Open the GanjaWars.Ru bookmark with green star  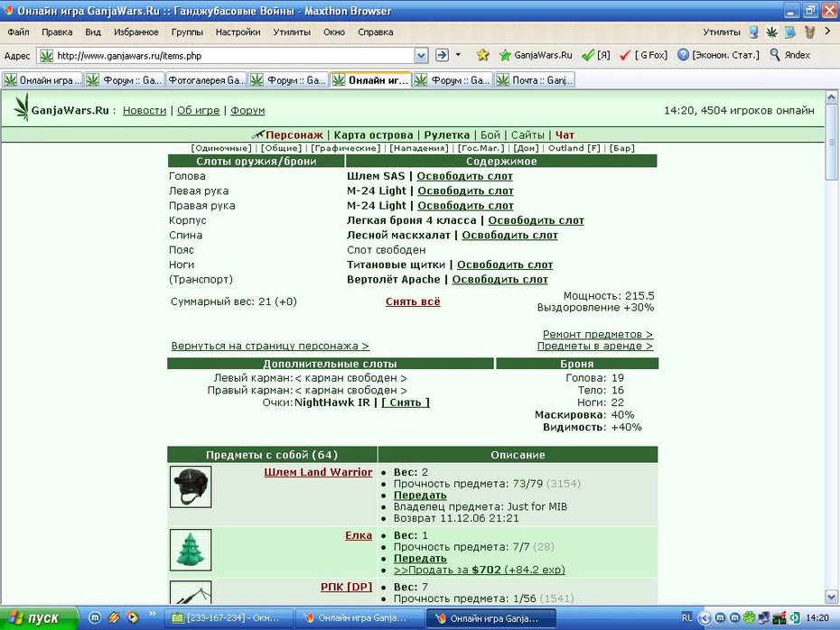click(536, 55)
